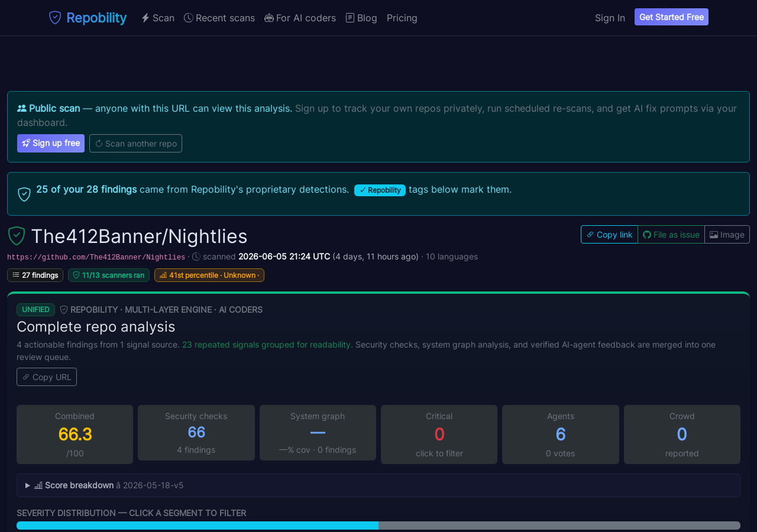Viewport: 757px width, 532px height.
Task: Click the Sign In link
Action: 610,18
